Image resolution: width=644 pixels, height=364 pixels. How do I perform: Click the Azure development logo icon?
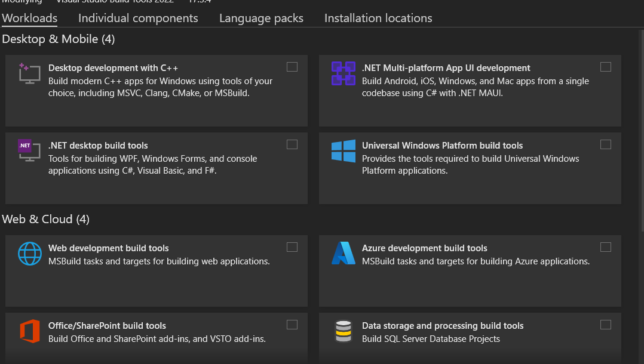pyautogui.click(x=344, y=253)
